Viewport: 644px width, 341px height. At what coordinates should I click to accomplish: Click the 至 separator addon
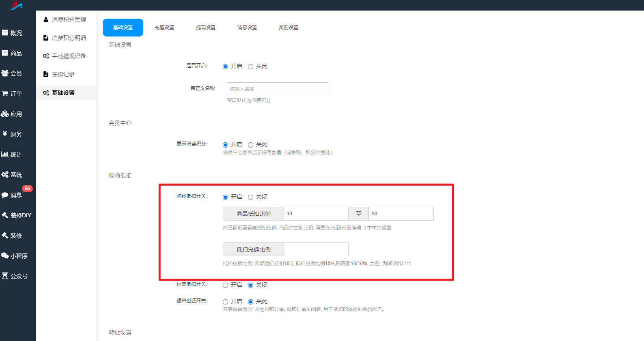(x=359, y=214)
